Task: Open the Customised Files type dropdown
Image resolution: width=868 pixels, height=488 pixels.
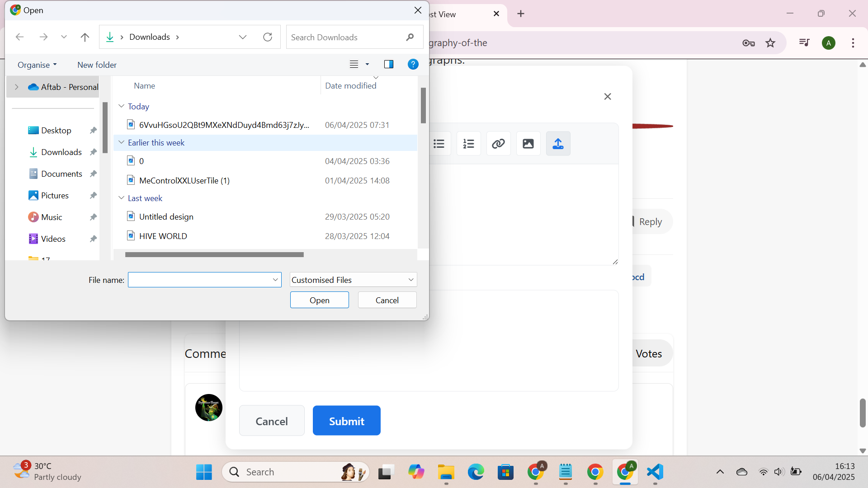Action: pos(353,280)
